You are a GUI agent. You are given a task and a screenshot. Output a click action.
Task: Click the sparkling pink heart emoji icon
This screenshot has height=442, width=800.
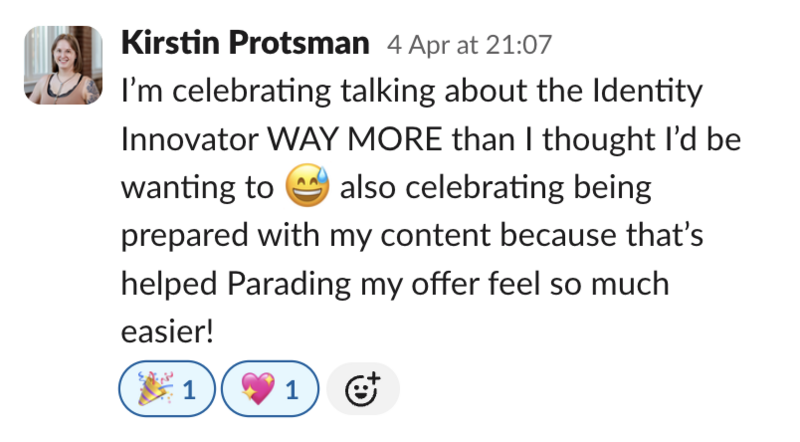258,389
